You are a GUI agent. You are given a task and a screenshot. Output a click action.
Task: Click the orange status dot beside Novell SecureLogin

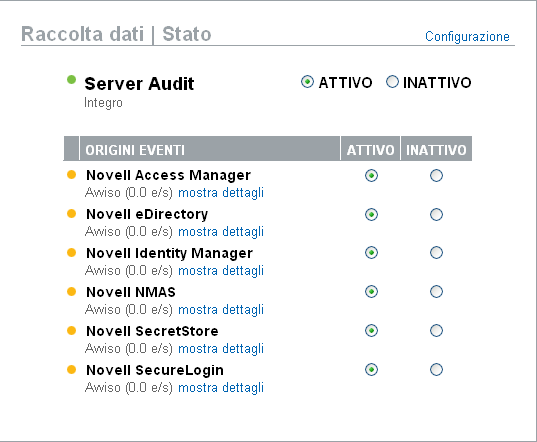click(x=71, y=370)
